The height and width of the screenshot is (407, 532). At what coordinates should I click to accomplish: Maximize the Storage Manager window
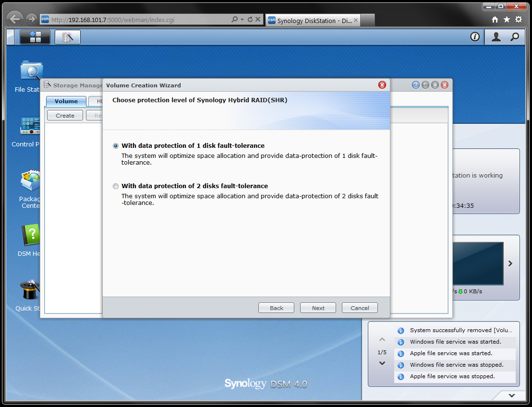(435, 85)
